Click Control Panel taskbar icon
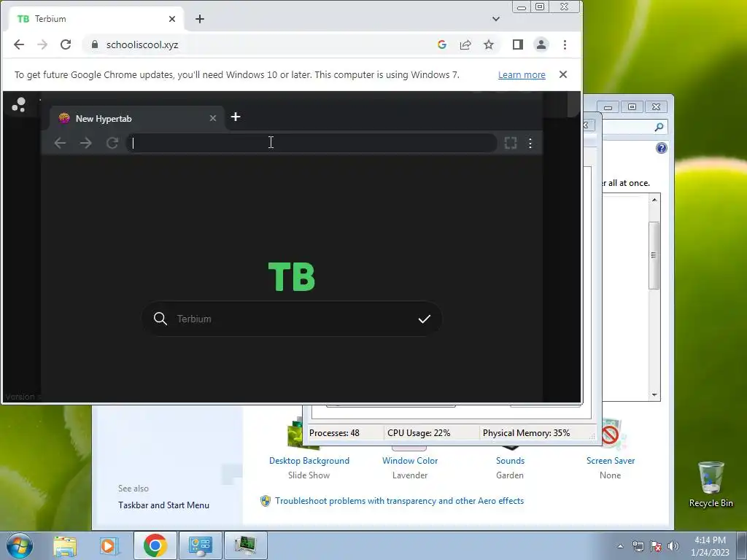The image size is (747, 560). tap(201, 545)
